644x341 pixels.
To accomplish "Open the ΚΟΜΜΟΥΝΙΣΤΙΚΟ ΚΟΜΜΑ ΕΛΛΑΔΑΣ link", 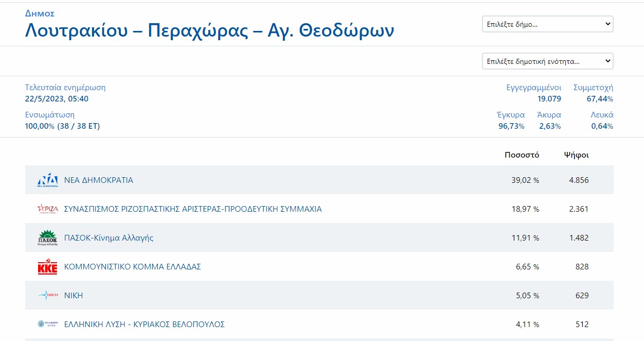I will [133, 267].
